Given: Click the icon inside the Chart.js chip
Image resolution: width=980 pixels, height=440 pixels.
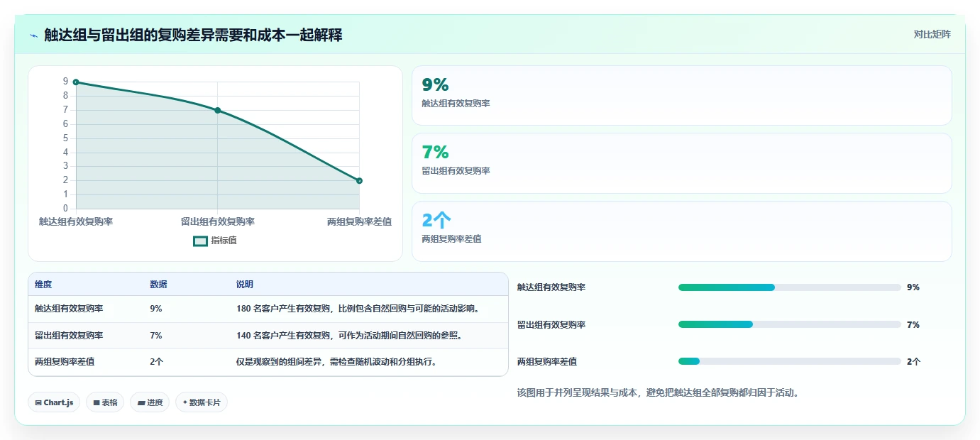Looking at the screenshot, I should click(38, 403).
